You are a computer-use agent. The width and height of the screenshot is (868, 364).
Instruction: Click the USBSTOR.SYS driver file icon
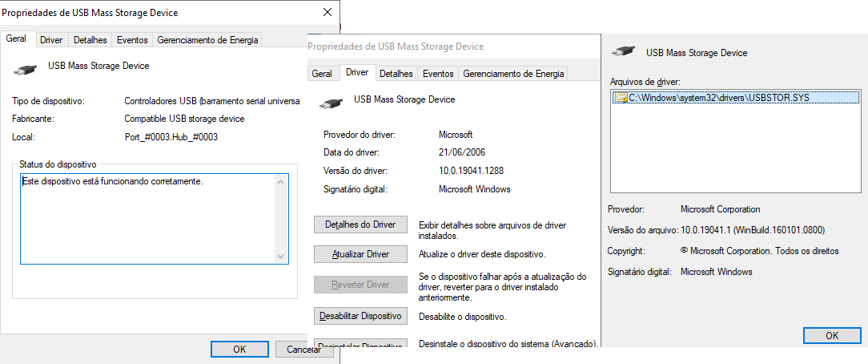[621, 98]
